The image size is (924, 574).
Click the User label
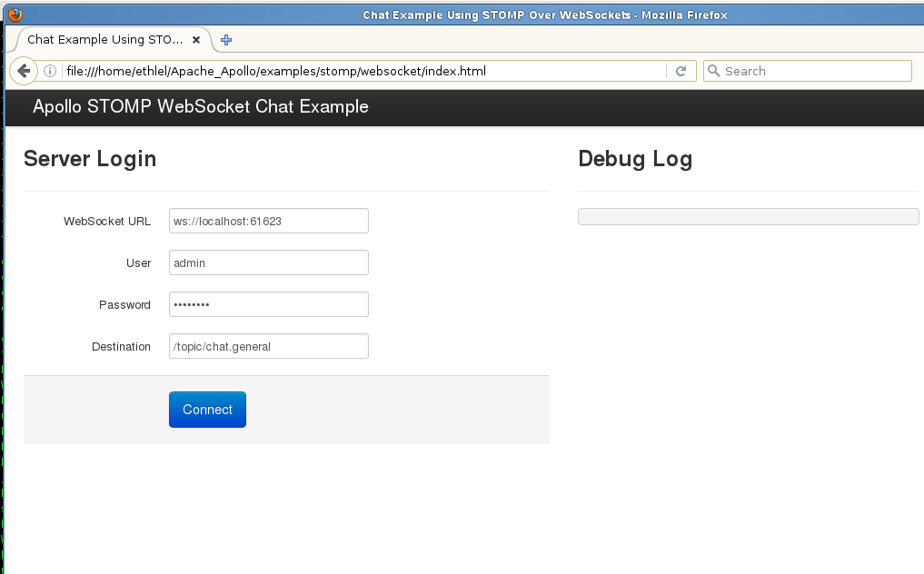138,263
